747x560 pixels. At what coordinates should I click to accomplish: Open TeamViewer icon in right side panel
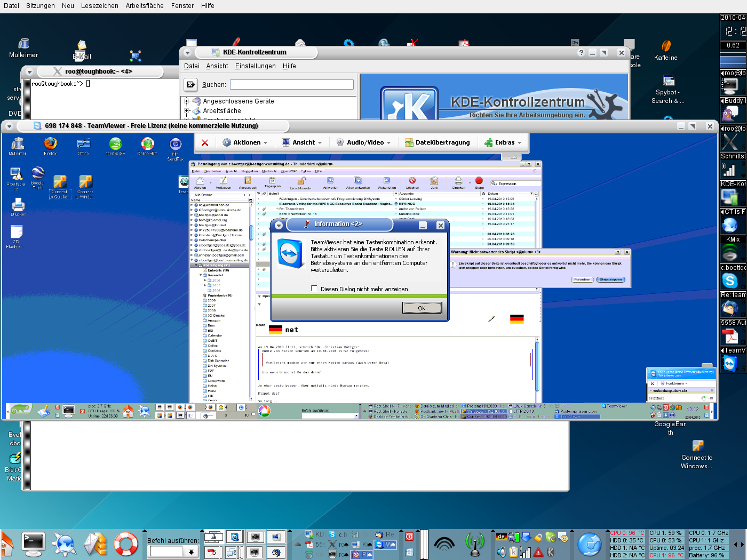[x=730, y=364]
